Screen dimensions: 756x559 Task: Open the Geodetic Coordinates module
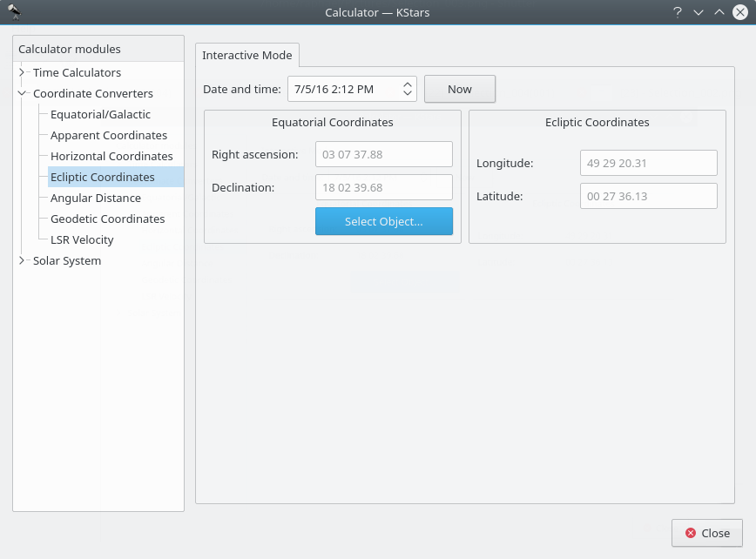[x=107, y=219]
